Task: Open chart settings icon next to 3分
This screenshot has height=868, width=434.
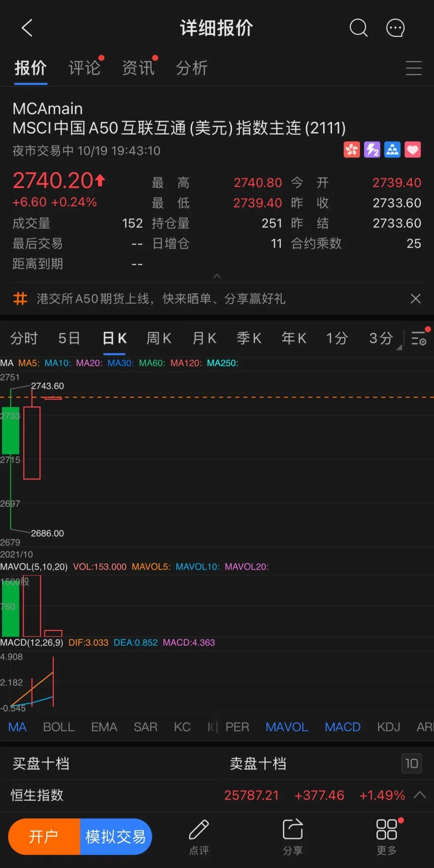Action: pos(419,338)
